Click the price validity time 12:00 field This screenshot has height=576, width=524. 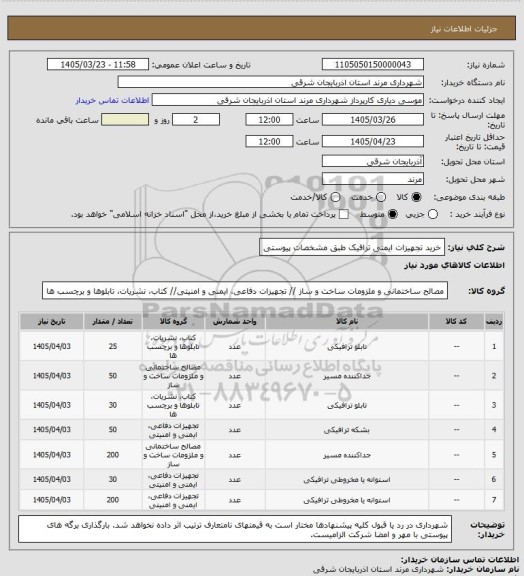(269, 141)
